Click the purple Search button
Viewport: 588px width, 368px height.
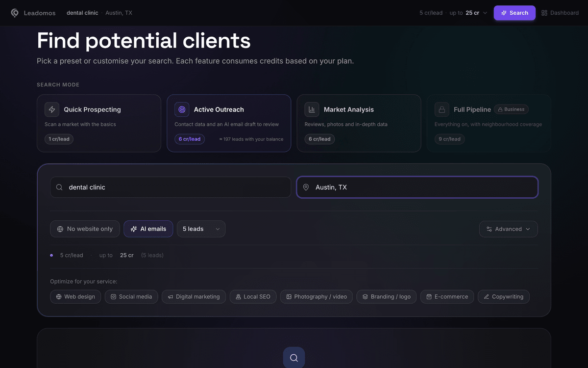point(514,13)
